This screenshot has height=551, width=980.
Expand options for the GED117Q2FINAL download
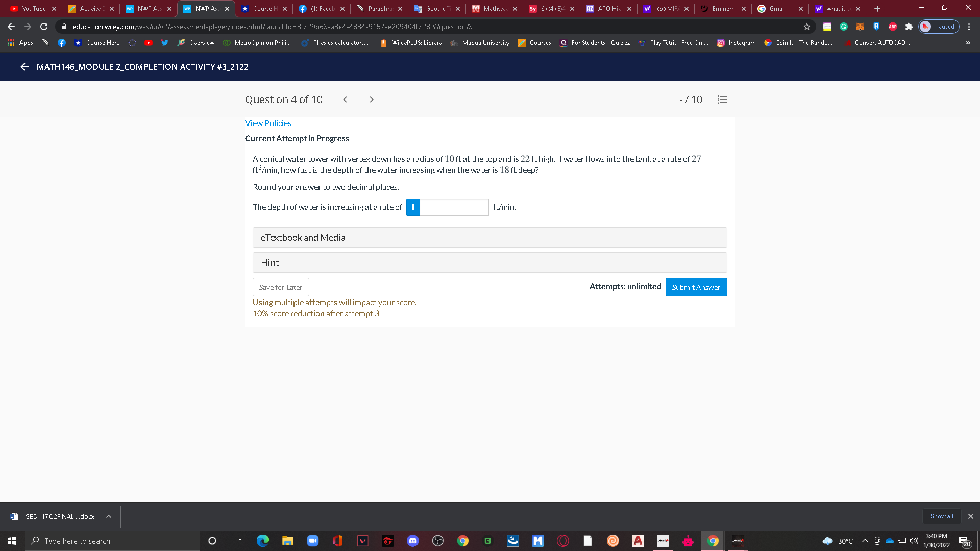pos(108,516)
